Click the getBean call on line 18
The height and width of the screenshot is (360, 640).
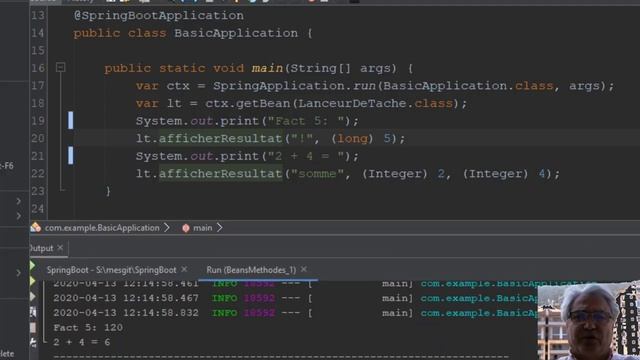(263, 103)
